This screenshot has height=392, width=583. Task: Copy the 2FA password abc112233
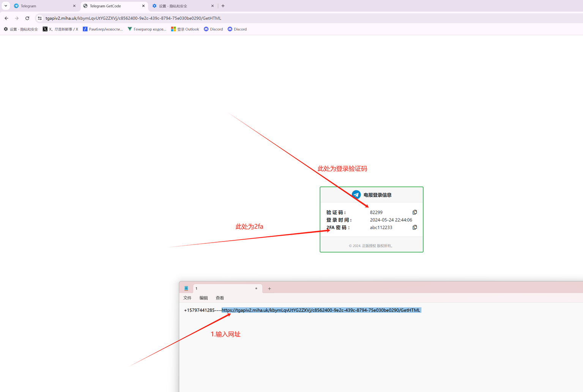[x=414, y=227]
